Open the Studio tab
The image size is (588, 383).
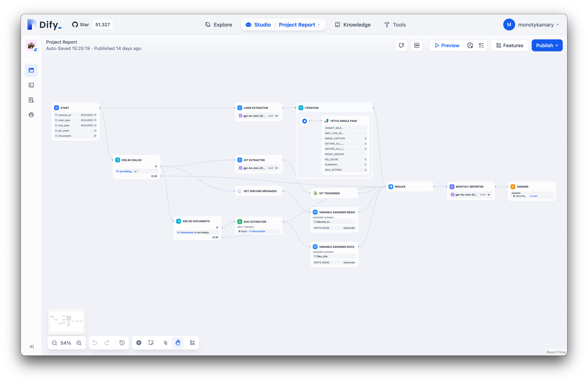[x=258, y=25]
